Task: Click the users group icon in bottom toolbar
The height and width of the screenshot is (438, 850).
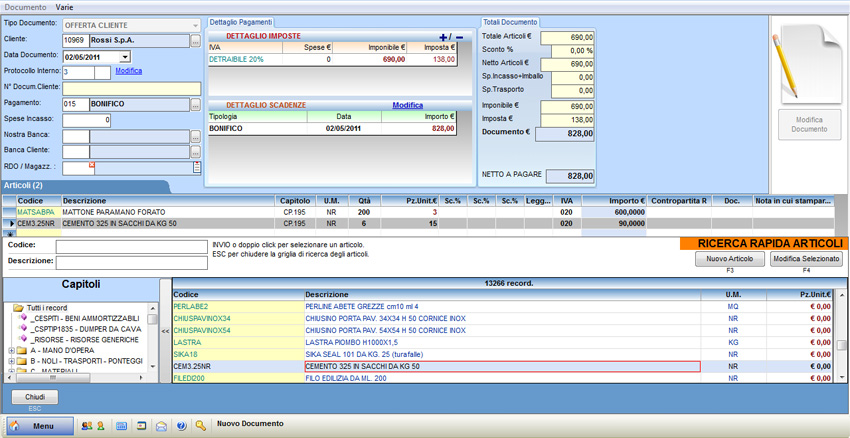Action: [x=86, y=426]
